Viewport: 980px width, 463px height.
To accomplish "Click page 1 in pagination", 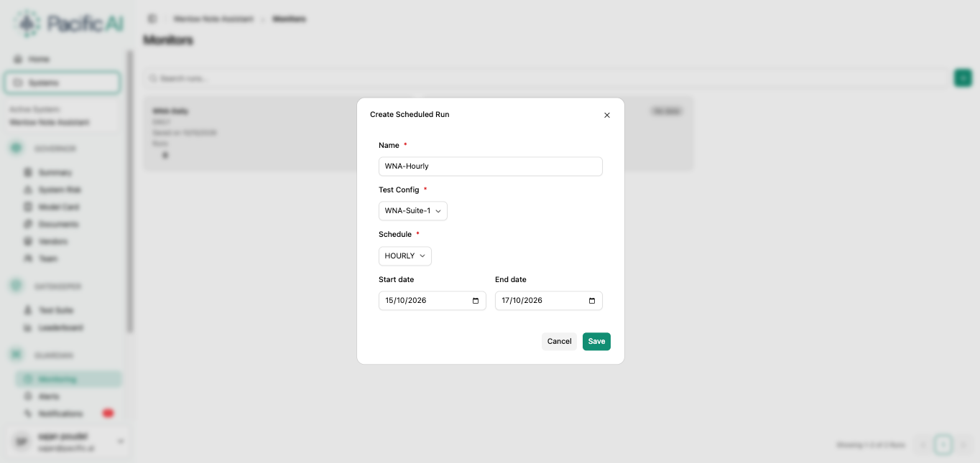I will click(943, 445).
